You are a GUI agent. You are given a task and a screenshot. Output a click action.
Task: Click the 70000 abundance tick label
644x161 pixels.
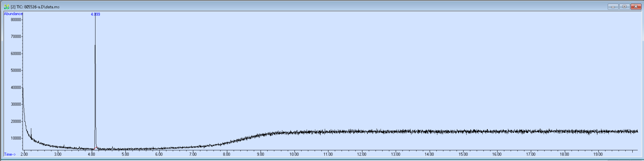16,37
